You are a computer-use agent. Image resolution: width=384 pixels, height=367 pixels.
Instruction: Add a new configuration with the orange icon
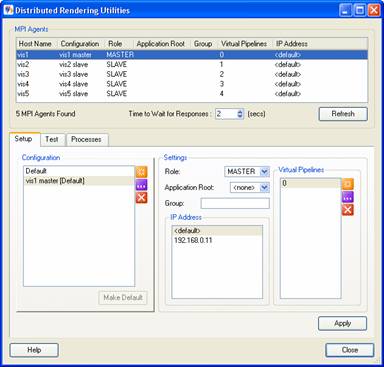click(x=141, y=172)
